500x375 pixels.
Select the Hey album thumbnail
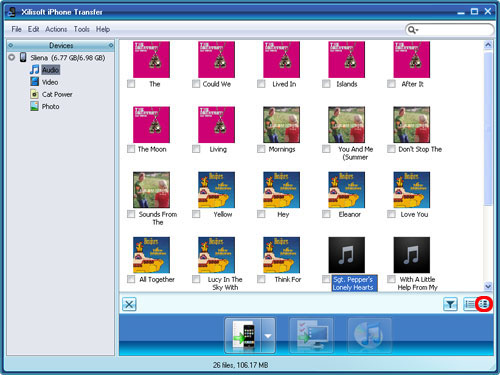pos(281,190)
